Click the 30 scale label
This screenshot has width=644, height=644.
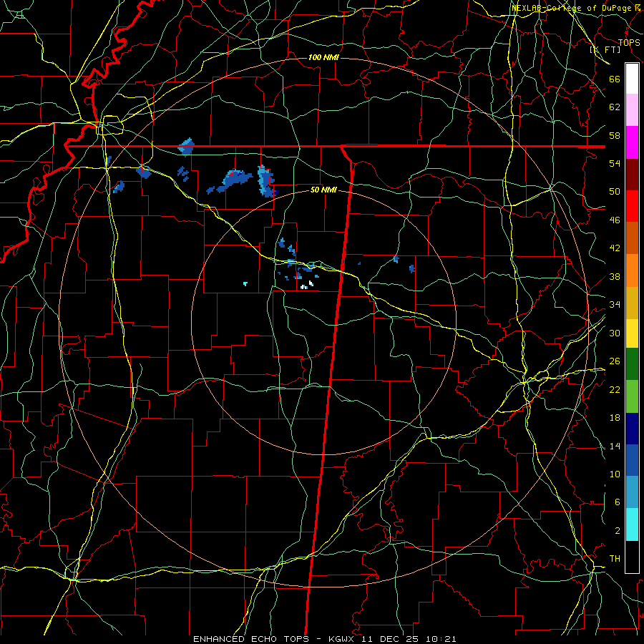(615, 333)
